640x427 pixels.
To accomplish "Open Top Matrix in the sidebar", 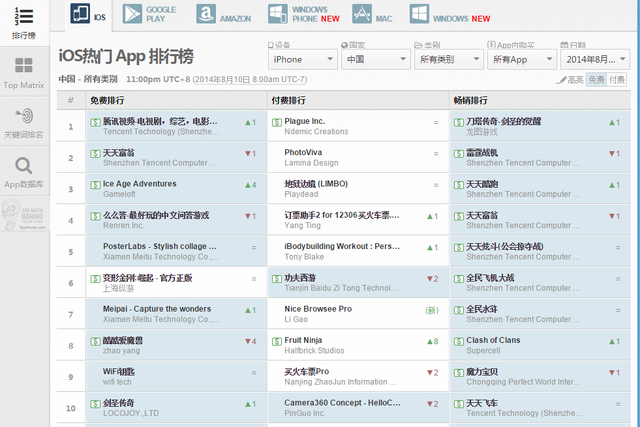I will pos(24,73).
